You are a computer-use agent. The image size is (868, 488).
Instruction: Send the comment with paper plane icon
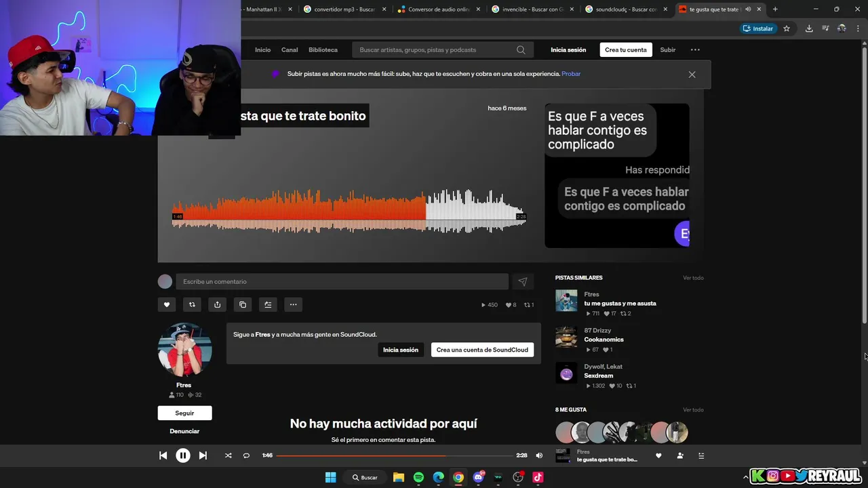pos(523,281)
